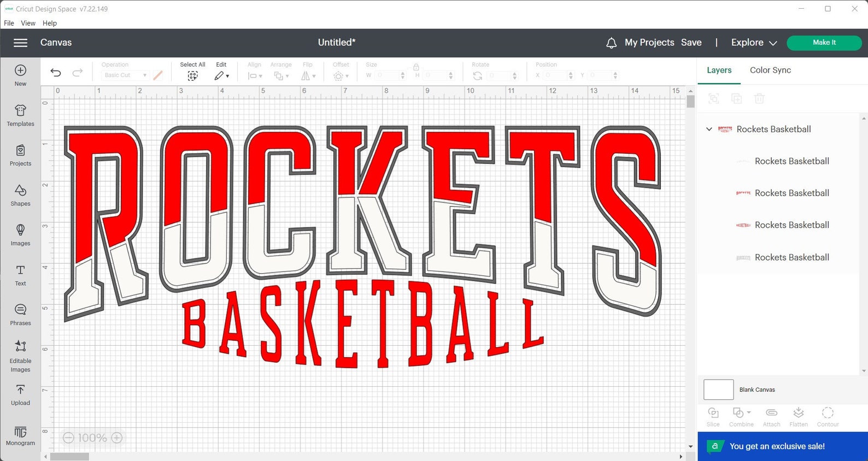Open the File menu
Screen dimensions: 868x461
9,23
